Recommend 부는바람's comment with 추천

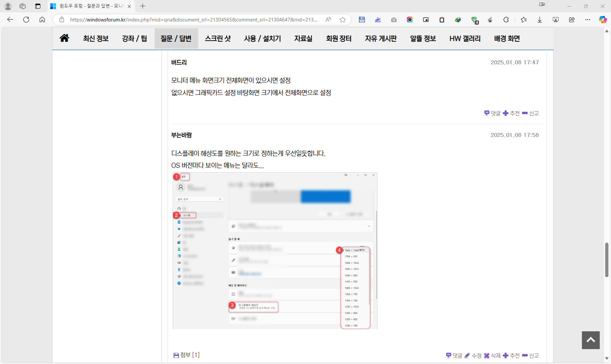(x=511, y=356)
